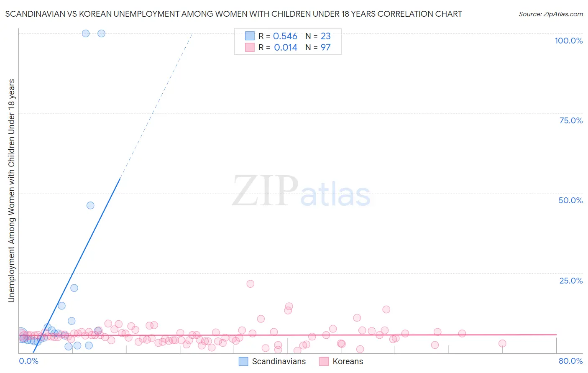Viewport: 588px width, 373px height.
Task: Click the Scandinavian data point near 46%
Action: tap(90, 205)
